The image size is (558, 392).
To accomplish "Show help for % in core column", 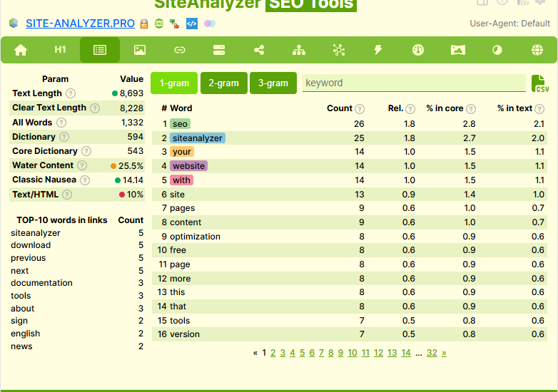I will pyautogui.click(x=471, y=109).
